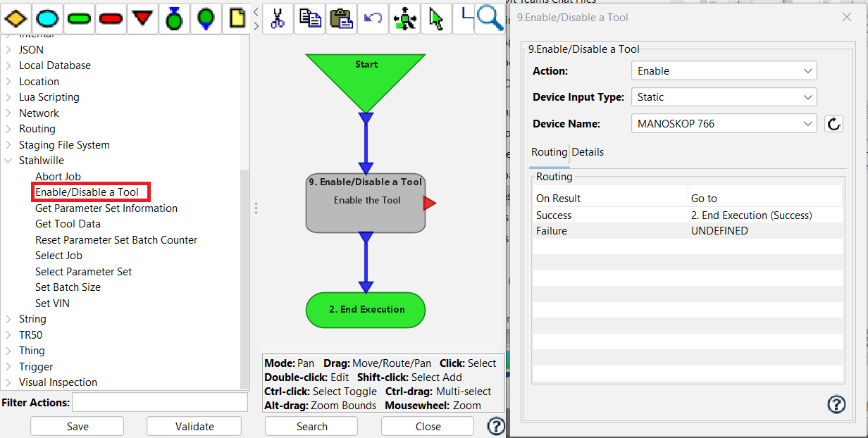Switch to the Details tab

point(588,152)
